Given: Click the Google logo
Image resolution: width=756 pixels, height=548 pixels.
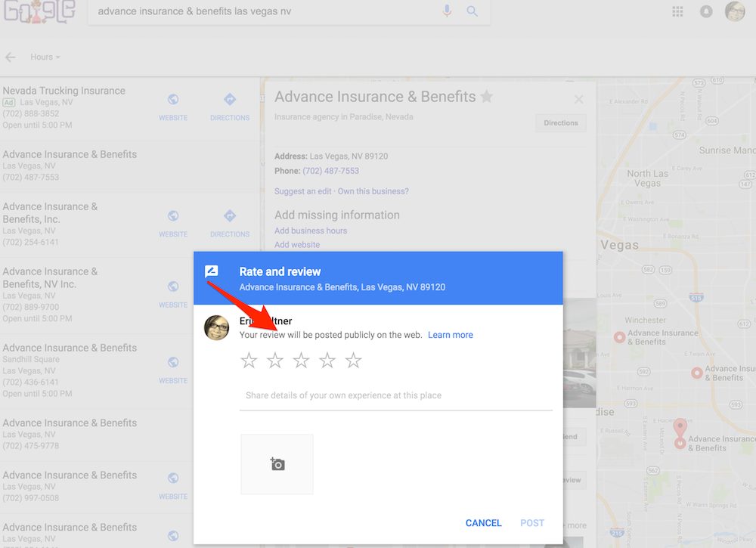Looking at the screenshot, I should (39, 11).
